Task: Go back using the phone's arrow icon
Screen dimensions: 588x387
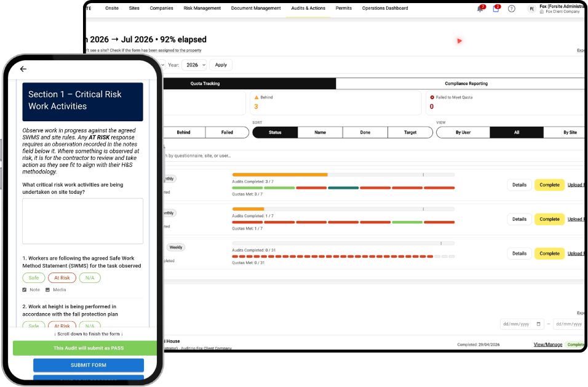Action: 23,69
